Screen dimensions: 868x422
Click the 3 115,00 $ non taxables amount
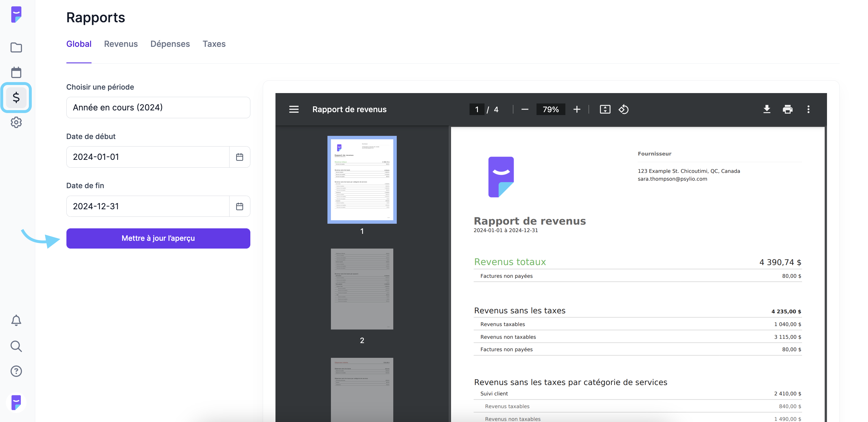tap(787, 337)
